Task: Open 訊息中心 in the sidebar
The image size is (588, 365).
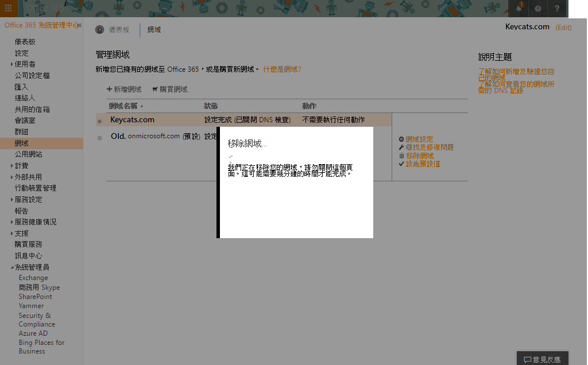Action: click(x=29, y=256)
